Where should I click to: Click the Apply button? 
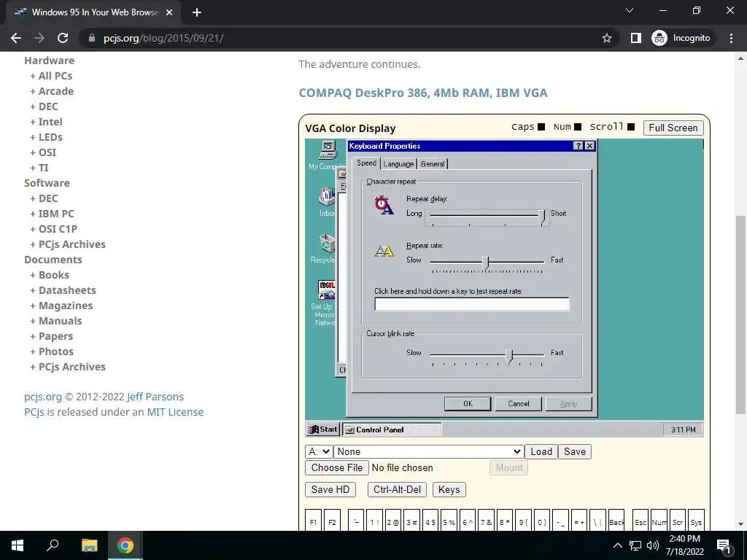[569, 404]
